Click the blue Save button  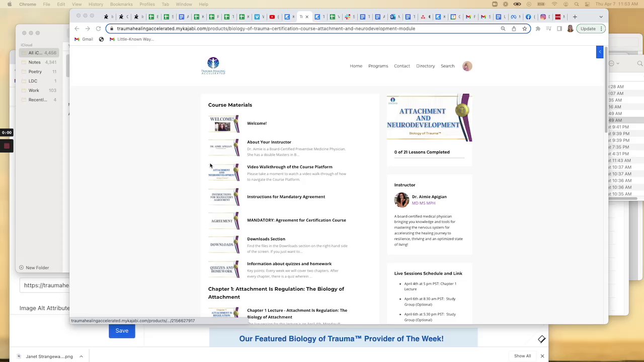[x=122, y=331]
